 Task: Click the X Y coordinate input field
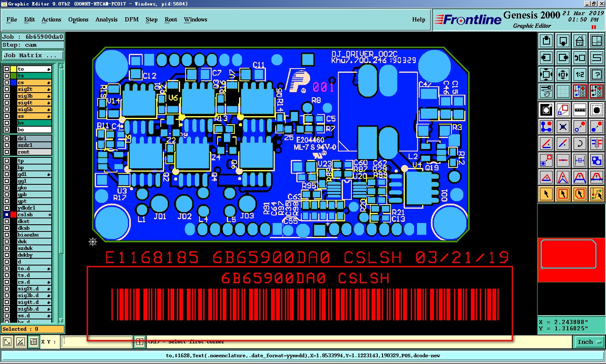97,342
